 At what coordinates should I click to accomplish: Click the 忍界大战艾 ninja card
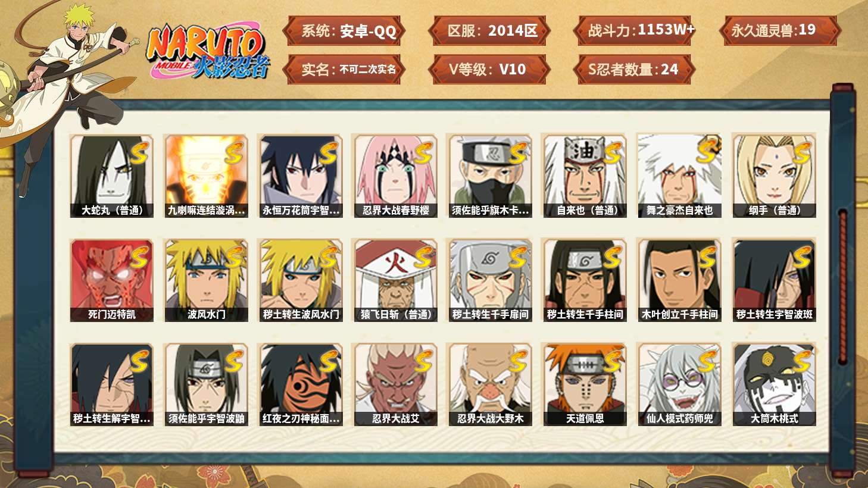coord(396,384)
